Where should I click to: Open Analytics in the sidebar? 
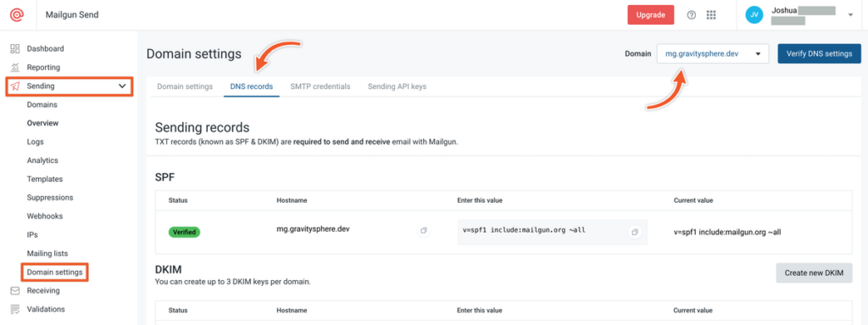(x=42, y=160)
